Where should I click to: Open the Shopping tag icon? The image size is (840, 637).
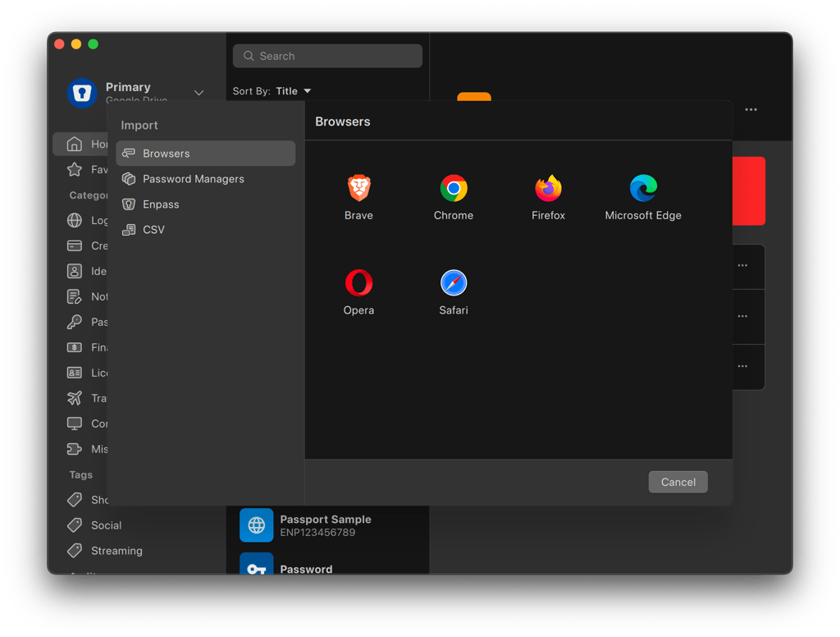click(75, 500)
